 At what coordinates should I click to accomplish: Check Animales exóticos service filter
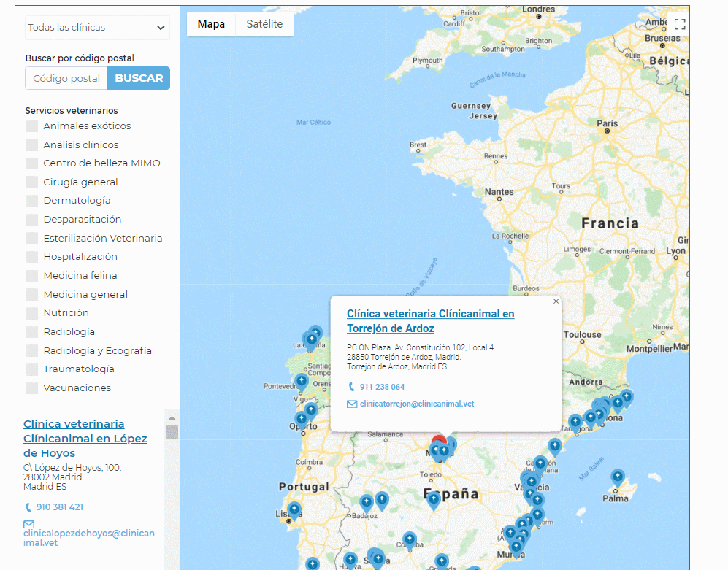(32, 126)
